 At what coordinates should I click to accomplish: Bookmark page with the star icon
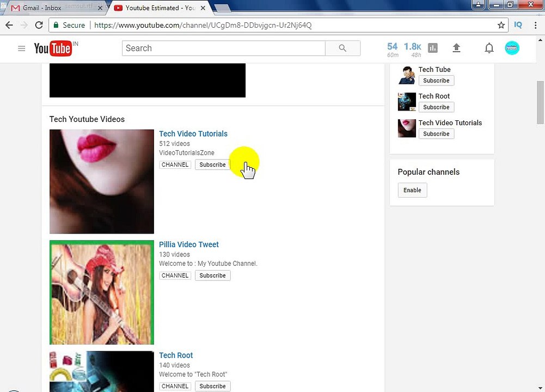[501, 25]
